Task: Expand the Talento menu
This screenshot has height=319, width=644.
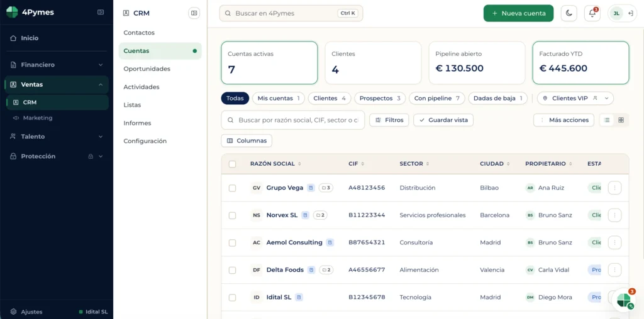Action: (x=57, y=136)
